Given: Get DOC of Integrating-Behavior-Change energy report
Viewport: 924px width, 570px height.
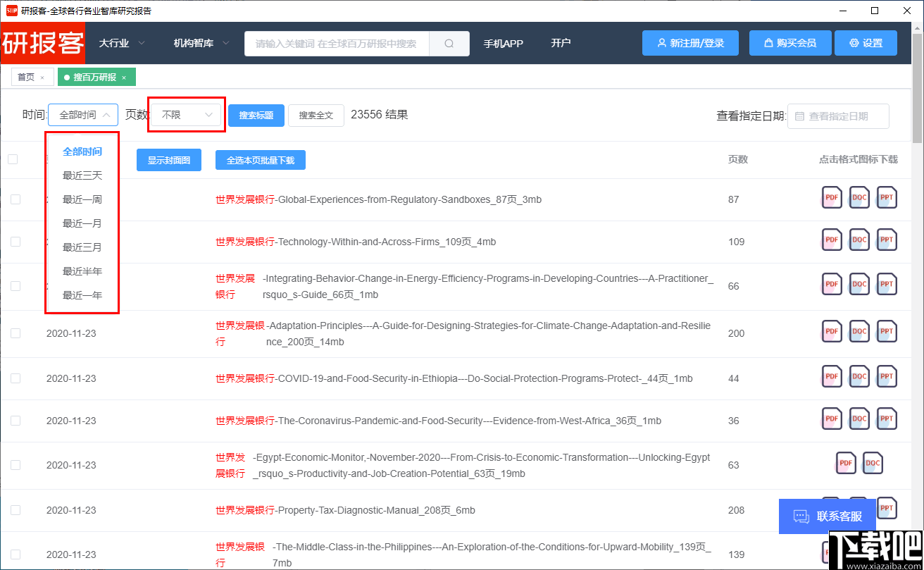Looking at the screenshot, I should pos(859,285).
